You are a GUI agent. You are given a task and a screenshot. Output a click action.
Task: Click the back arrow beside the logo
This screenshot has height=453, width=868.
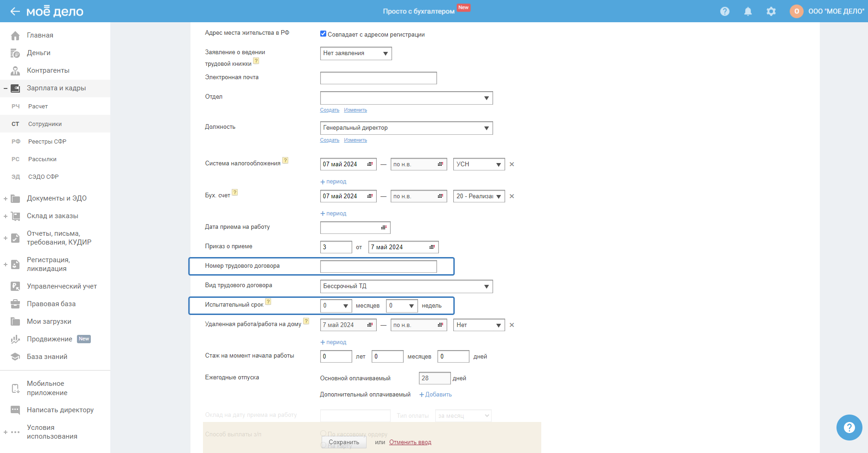pos(15,12)
